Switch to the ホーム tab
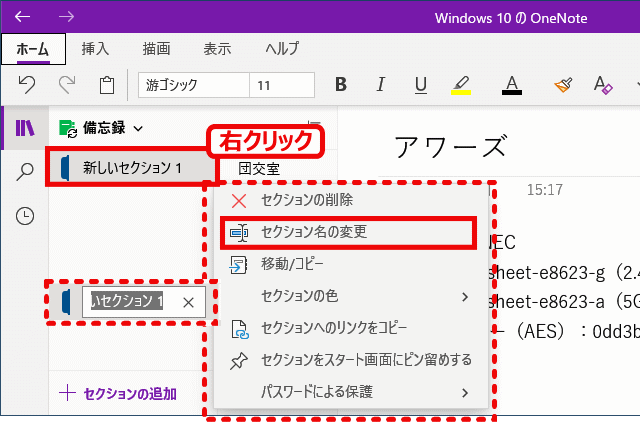This screenshot has width=640, height=422. click(33, 49)
